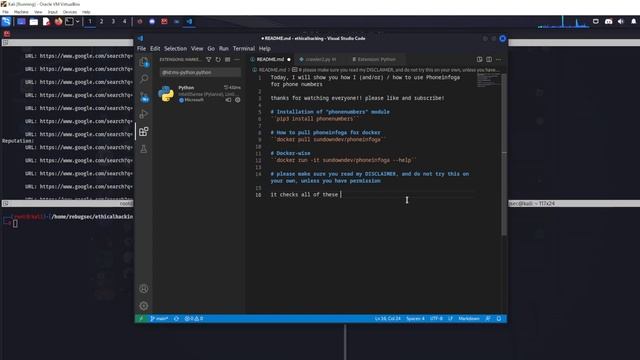This screenshot has height=360, width=640.
Task: Switch to the Python file editor tab
Action: (320, 60)
